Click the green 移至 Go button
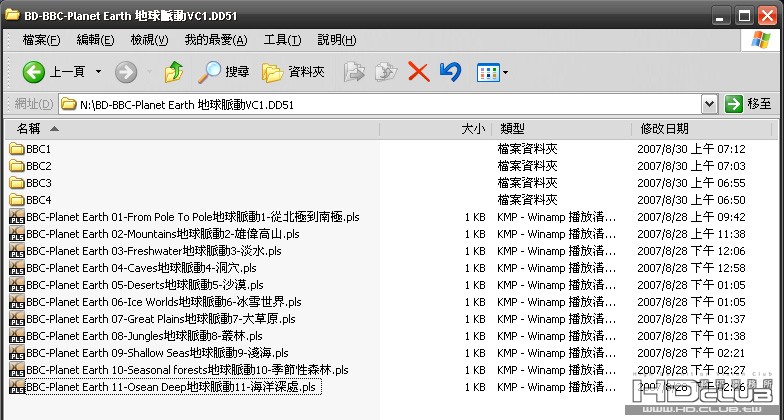Image resolution: width=784 pixels, height=420 pixels. tap(748, 104)
